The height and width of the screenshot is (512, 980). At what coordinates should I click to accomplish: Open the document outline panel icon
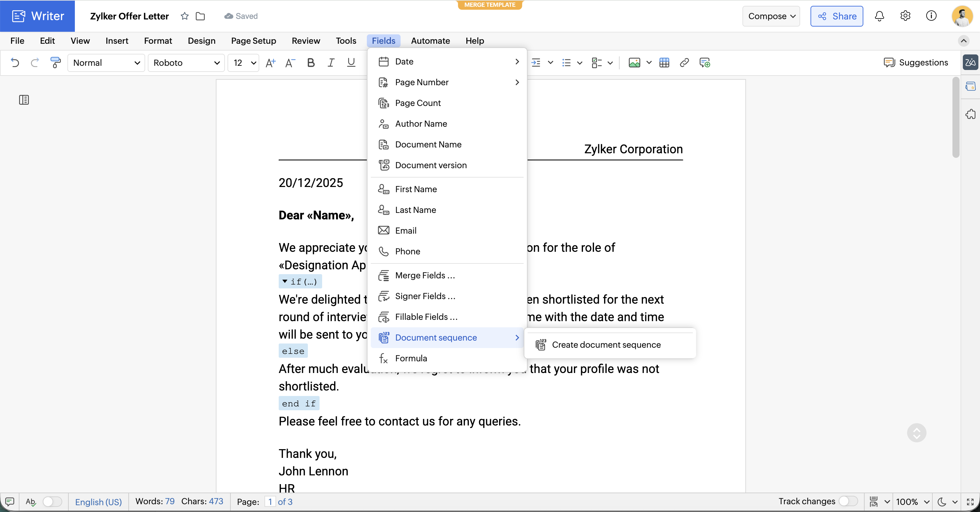pos(24,100)
